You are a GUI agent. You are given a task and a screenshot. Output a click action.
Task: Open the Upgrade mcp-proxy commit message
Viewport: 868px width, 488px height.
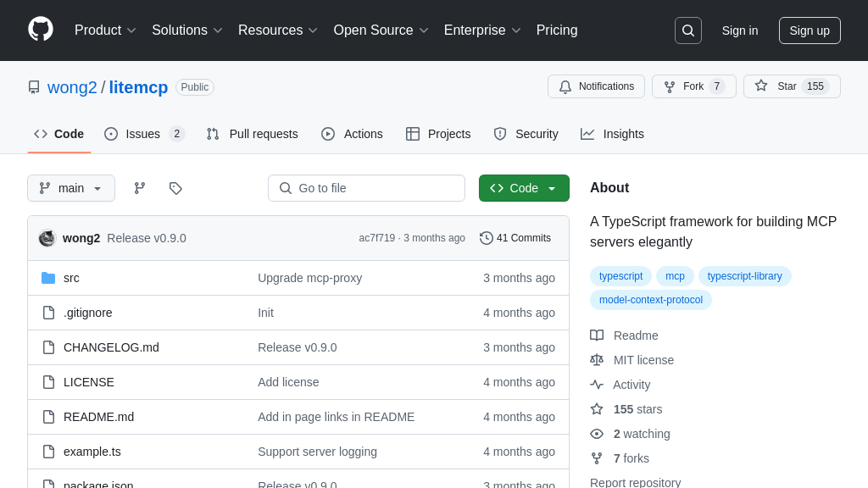pyautogui.click(x=310, y=278)
